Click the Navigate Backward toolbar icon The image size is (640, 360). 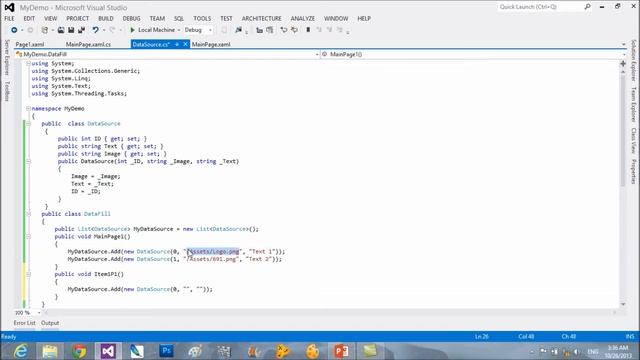click(14, 30)
